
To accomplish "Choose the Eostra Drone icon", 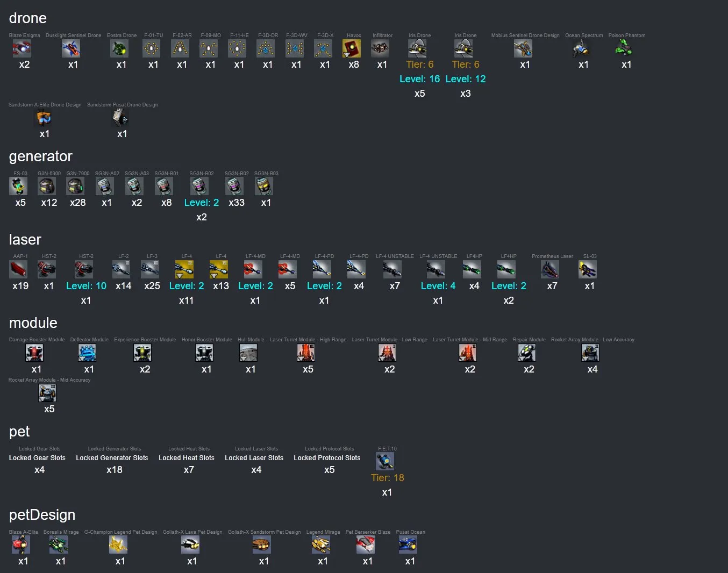I will coord(119,49).
